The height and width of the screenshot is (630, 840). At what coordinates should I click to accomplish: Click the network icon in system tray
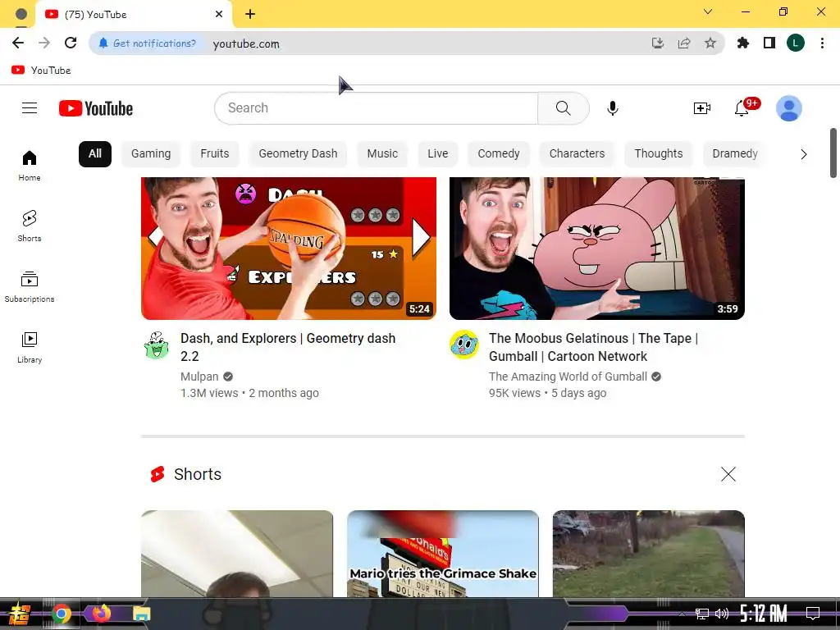701,614
